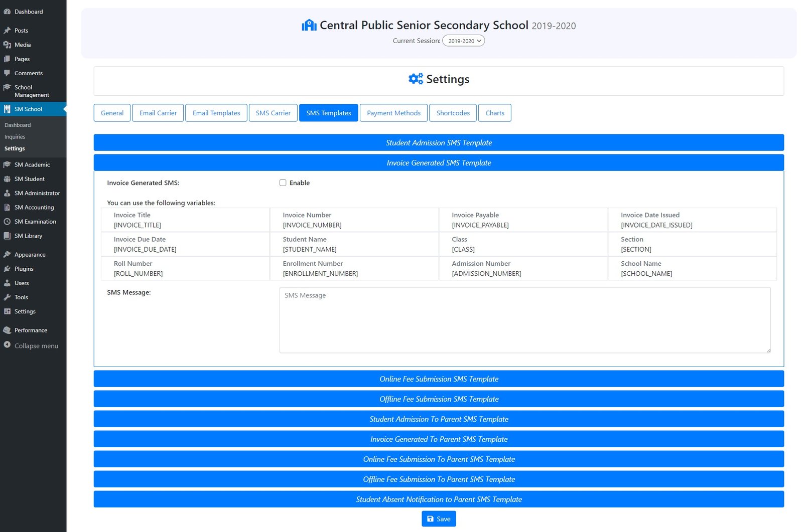Click the Comments bubble icon
803x532 pixels.
click(x=7, y=73)
